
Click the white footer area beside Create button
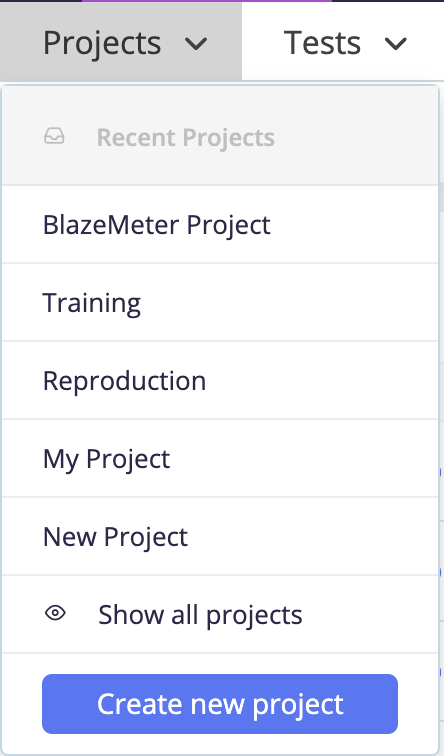click(418, 704)
